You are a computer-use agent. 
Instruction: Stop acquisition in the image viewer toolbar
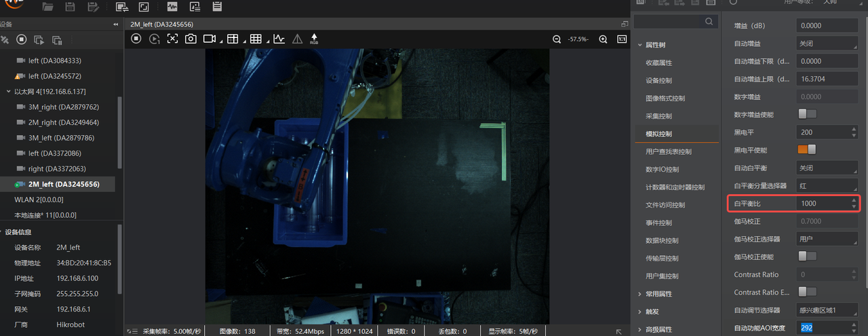click(x=136, y=39)
